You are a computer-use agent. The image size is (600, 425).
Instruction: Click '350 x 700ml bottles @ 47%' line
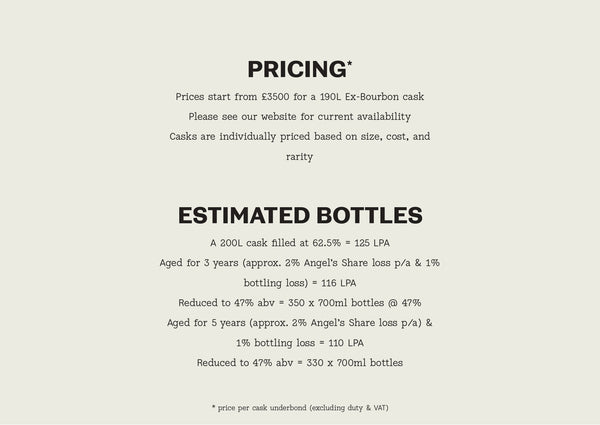pyautogui.click(x=300, y=303)
